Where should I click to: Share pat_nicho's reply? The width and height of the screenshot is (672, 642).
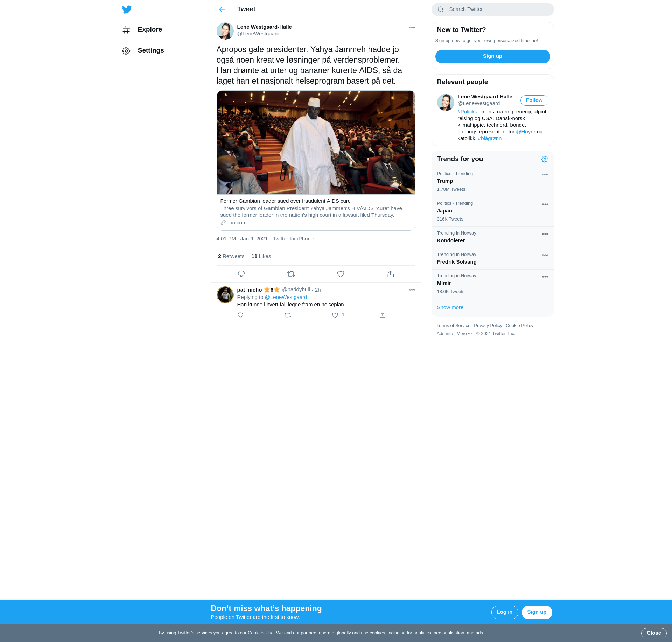click(383, 315)
